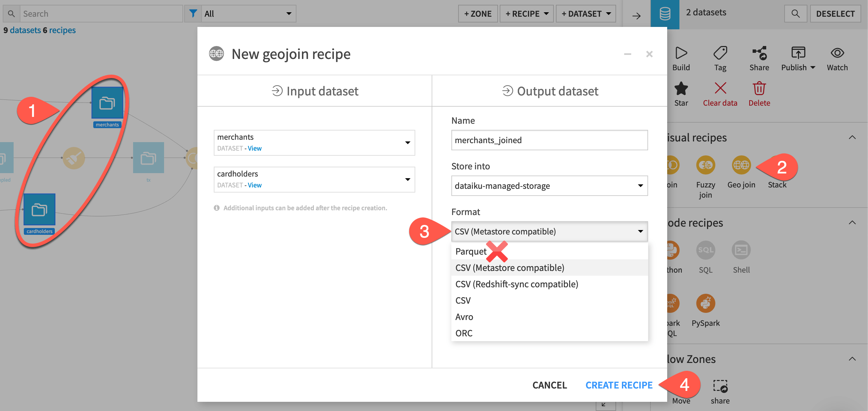Click the DESELECT button
This screenshot has height=411, width=868.
click(835, 14)
